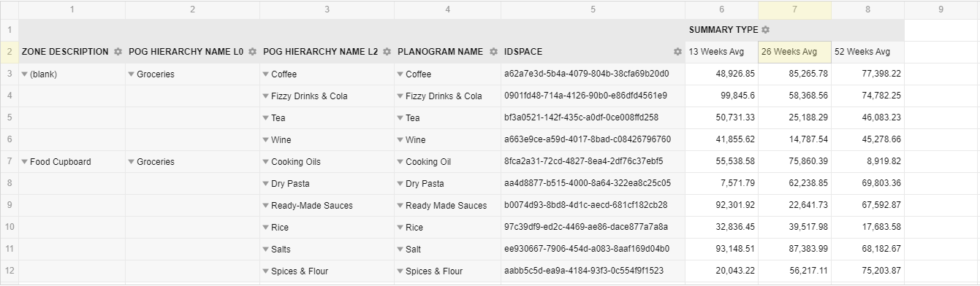Collapse the Fizzy Drinks & Cola planogram
The width and height of the screenshot is (980, 286).
pos(400,96)
